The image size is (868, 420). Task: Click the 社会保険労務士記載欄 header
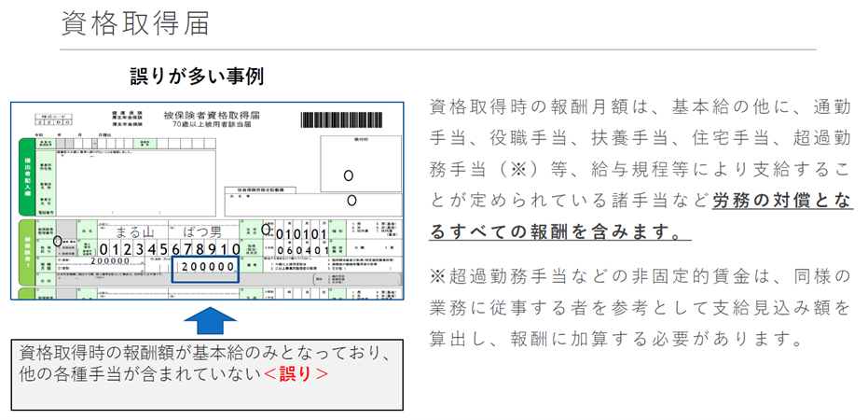(260, 190)
